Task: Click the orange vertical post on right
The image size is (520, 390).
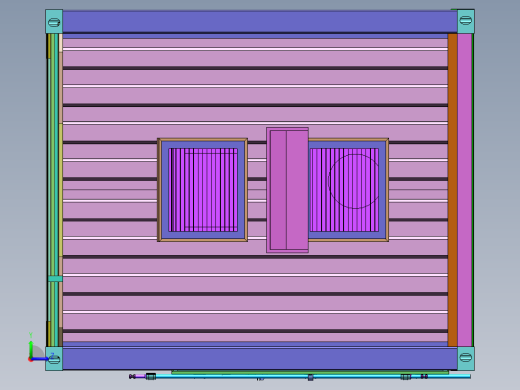Action: point(452,190)
